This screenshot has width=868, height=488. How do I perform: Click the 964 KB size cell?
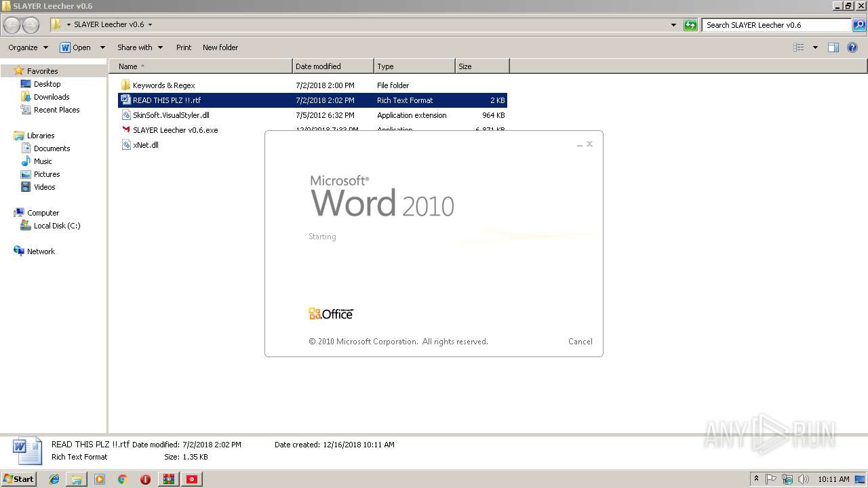coord(493,115)
